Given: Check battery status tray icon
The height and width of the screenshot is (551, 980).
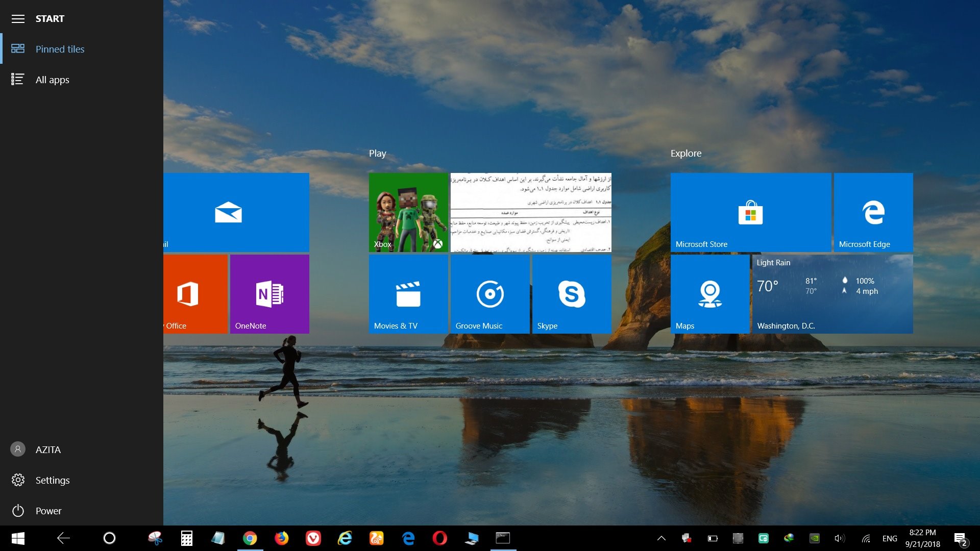Looking at the screenshot, I should click(713, 538).
